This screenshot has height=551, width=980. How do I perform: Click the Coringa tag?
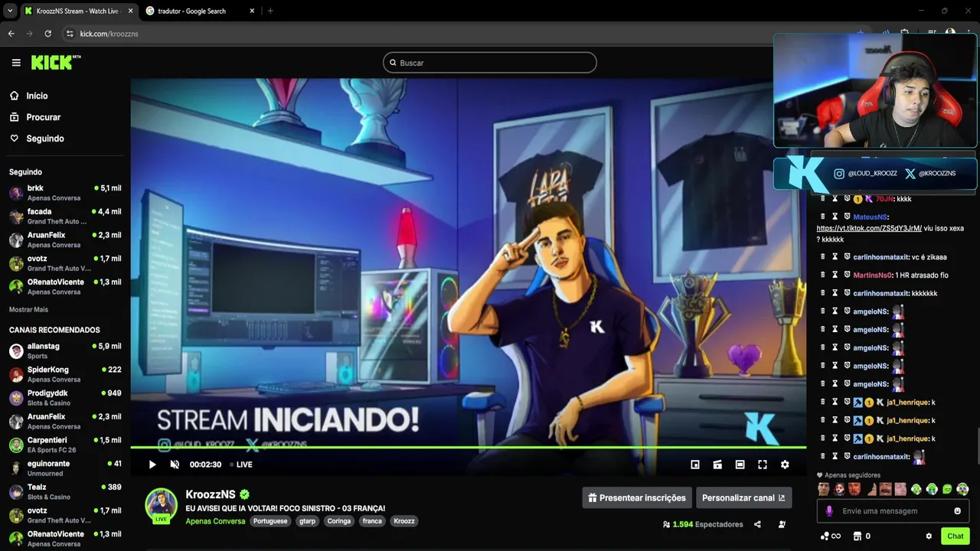coord(338,521)
